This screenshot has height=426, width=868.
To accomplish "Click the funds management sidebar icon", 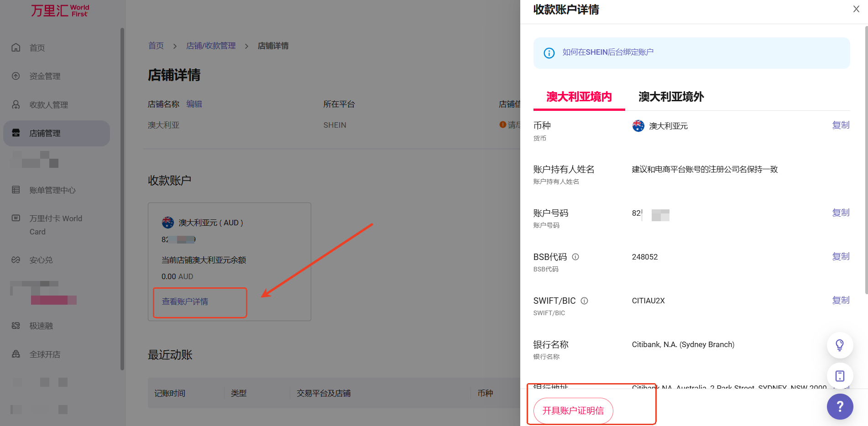I will (16, 76).
